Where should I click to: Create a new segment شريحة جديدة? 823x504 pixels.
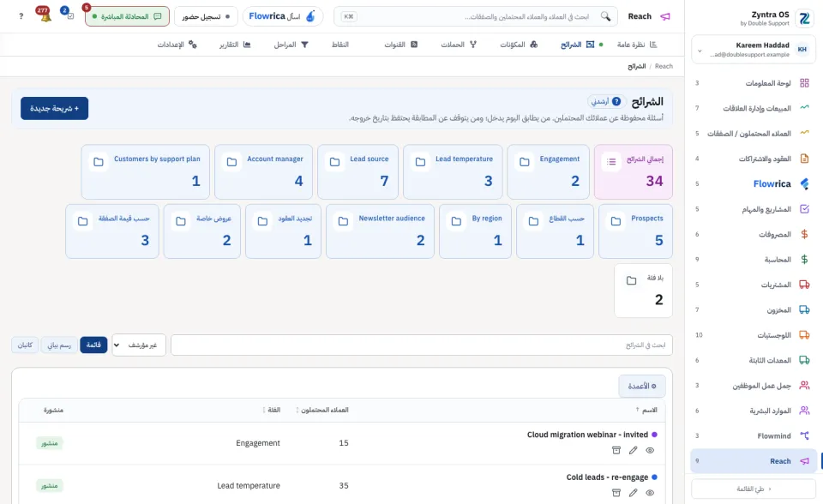pos(55,108)
